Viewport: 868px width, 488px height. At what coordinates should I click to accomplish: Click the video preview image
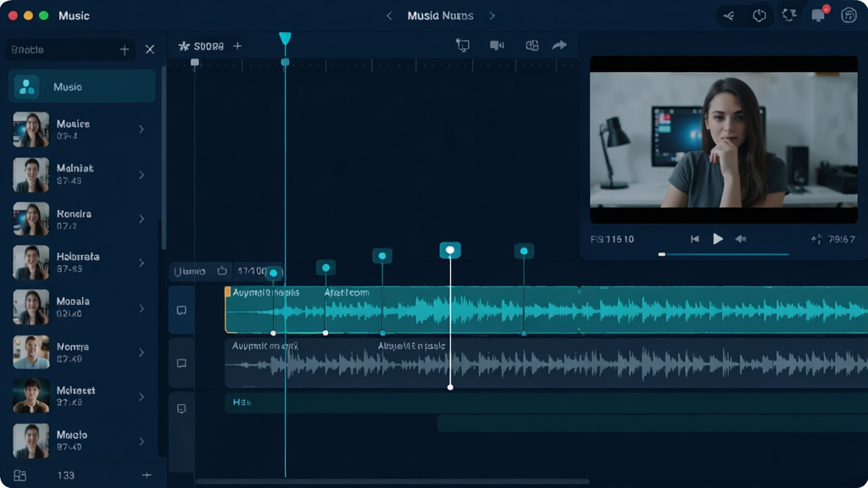pyautogui.click(x=724, y=140)
